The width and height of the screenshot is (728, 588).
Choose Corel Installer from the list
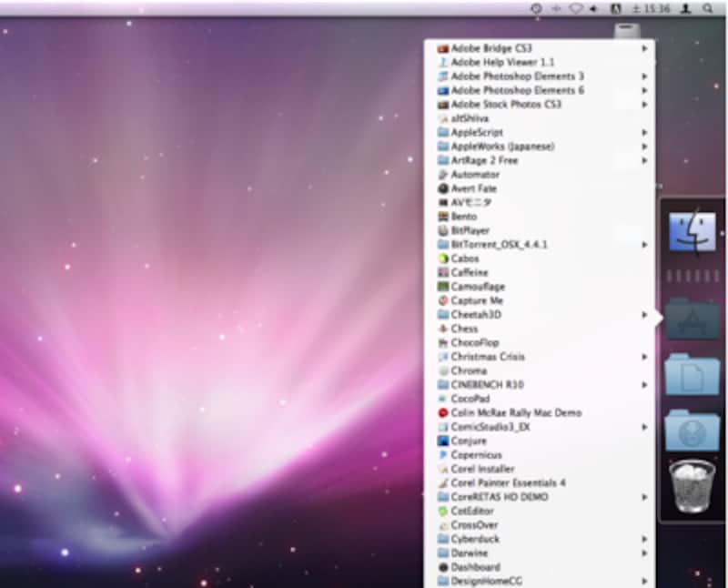click(x=540, y=469)
